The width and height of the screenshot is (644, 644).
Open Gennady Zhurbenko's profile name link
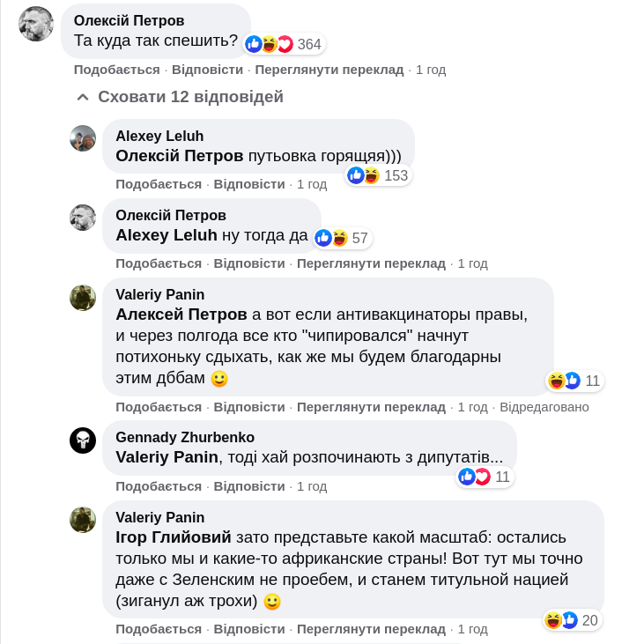(x=185, y=438)
